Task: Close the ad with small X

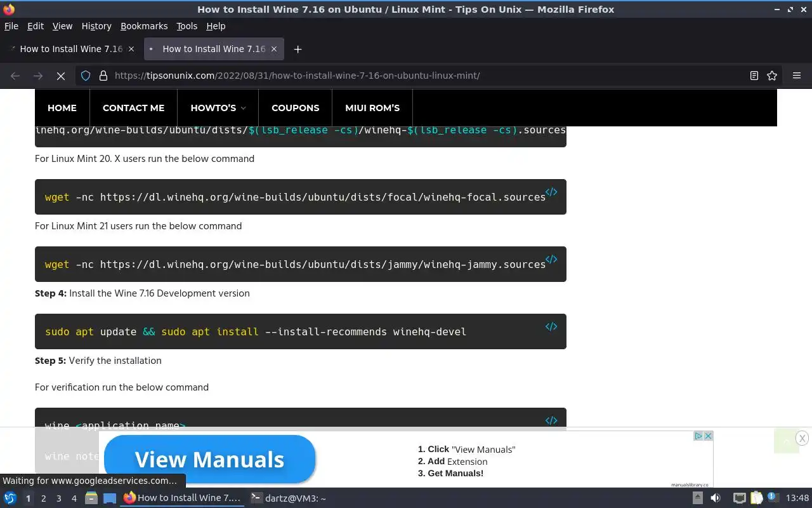Action: pyautogui.click(x=708, y=436)
